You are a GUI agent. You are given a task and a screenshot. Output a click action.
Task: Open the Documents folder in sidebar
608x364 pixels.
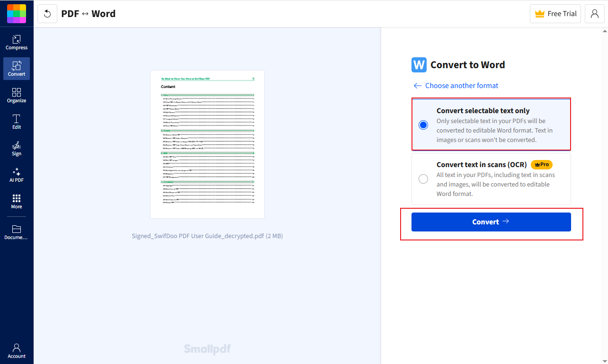click(17, 232)
